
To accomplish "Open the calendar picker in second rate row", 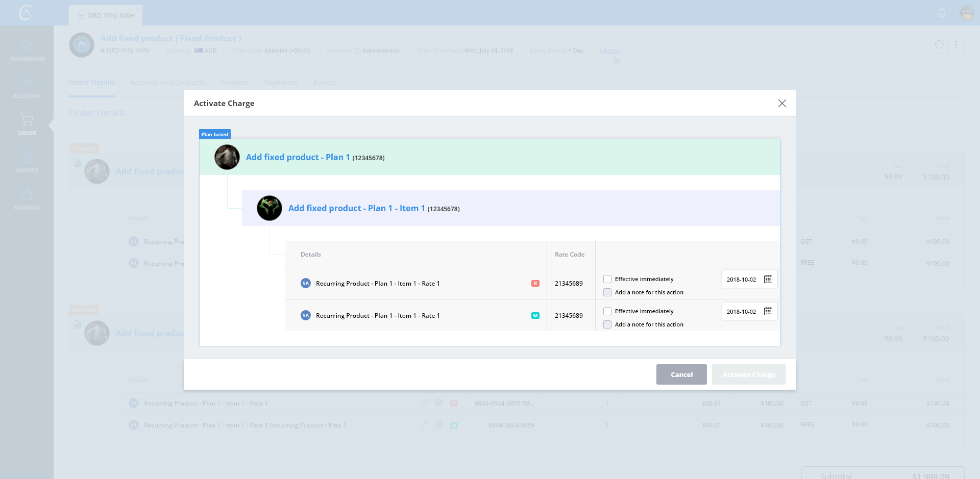I will click(x=768, y=311).
